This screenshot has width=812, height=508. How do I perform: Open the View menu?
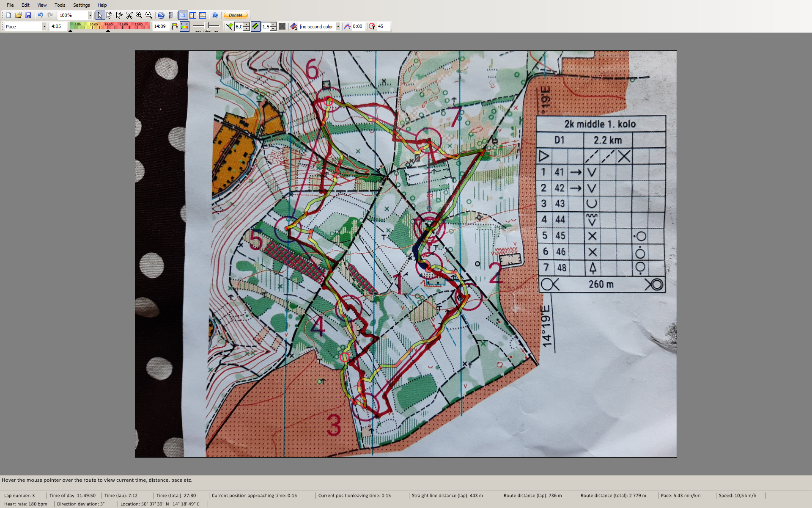coord(42,5)
